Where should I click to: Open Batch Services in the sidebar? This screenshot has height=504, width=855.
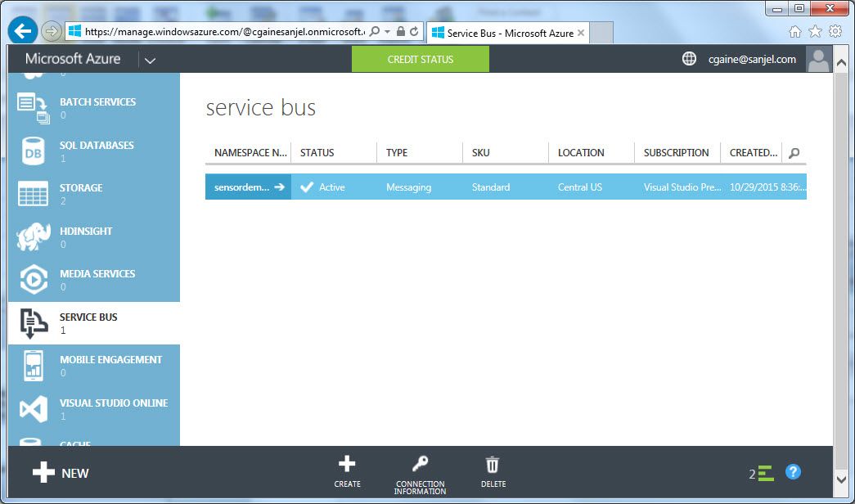[94, 107]
